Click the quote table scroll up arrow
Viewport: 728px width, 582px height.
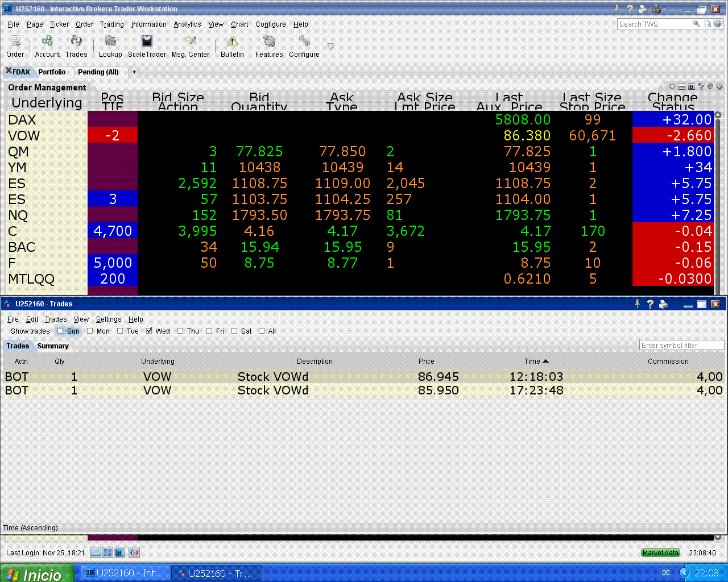coord(718,115)
